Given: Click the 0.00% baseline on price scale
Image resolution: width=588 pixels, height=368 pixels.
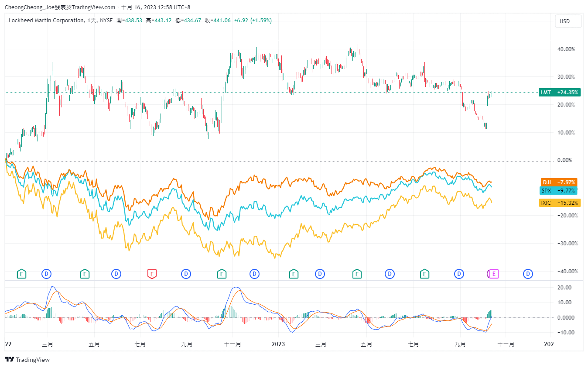Looking at the screenshot, I should (x=566, y=160).
